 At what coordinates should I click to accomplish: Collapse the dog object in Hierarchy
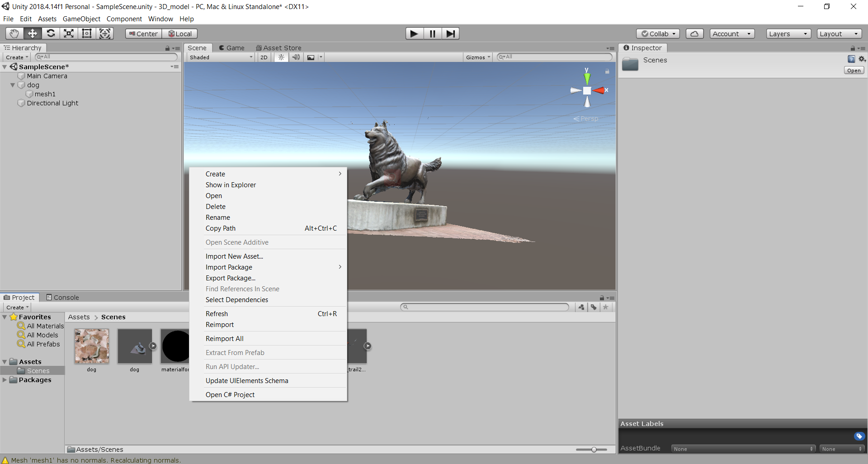(x=13, y=85)
